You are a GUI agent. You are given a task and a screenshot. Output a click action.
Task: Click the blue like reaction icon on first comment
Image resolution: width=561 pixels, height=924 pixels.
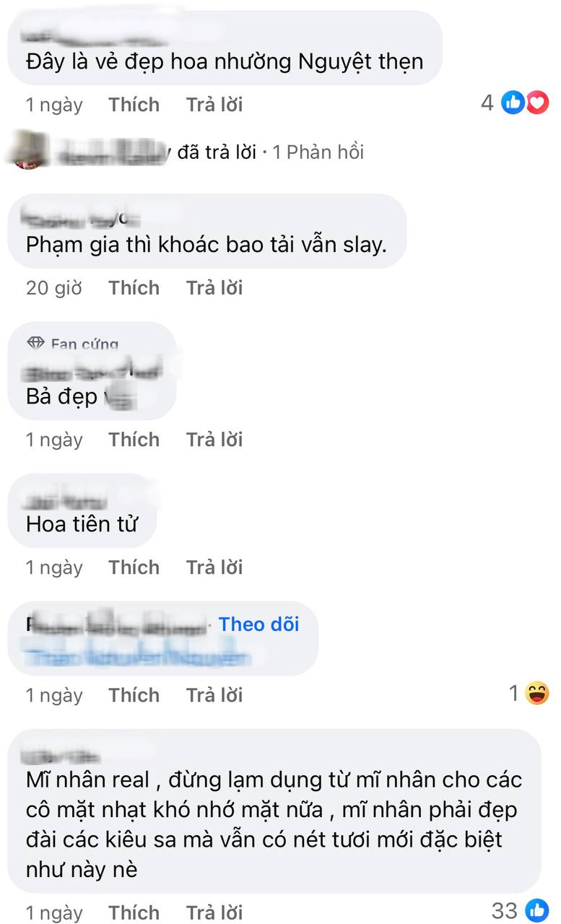point(513,103)
